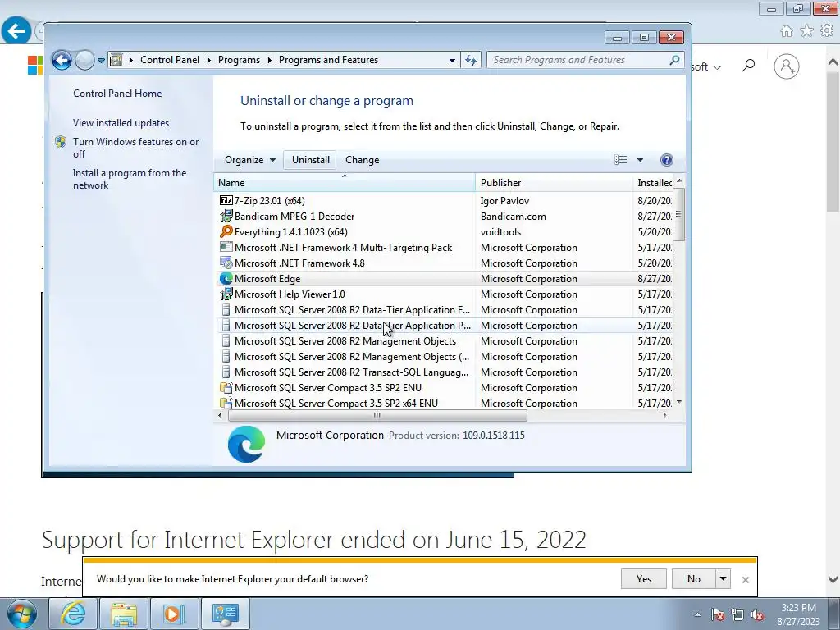Click Igor Pavlov publisher cell
This screenshot has height=630, width=840.
click(504, 200)
